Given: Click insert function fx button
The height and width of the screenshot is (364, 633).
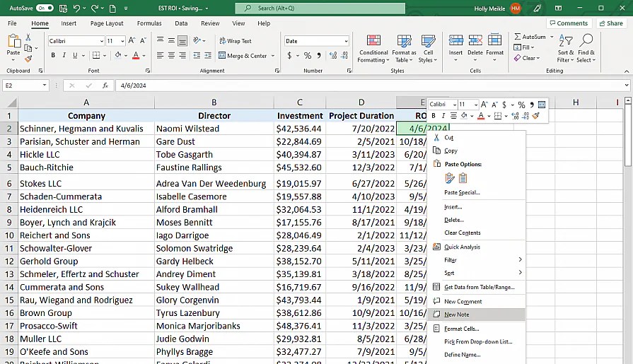Looking at the screenshot, I should click(x=105, y=86).
